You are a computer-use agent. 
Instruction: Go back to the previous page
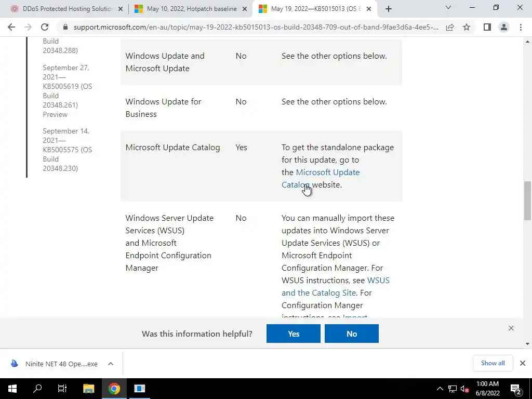[11, 27]
